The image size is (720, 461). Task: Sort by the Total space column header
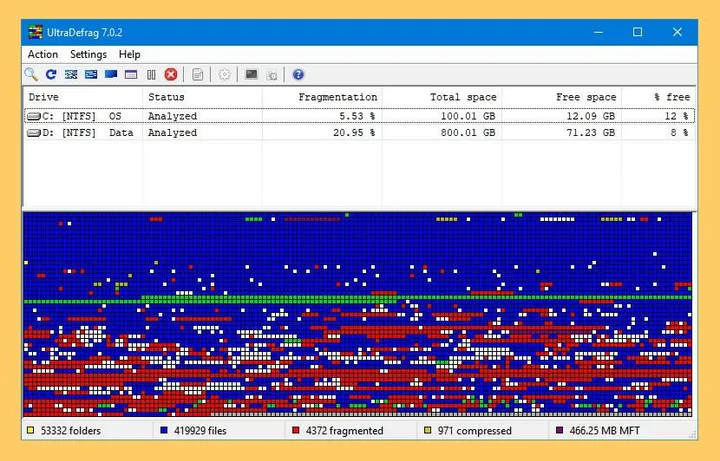(x=442, y=97)
